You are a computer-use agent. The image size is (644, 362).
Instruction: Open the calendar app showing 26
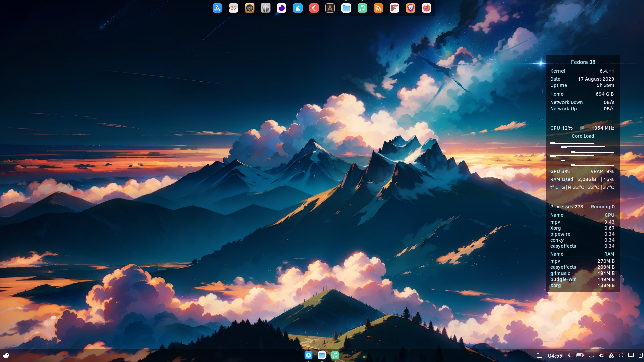tap(233, 8)
